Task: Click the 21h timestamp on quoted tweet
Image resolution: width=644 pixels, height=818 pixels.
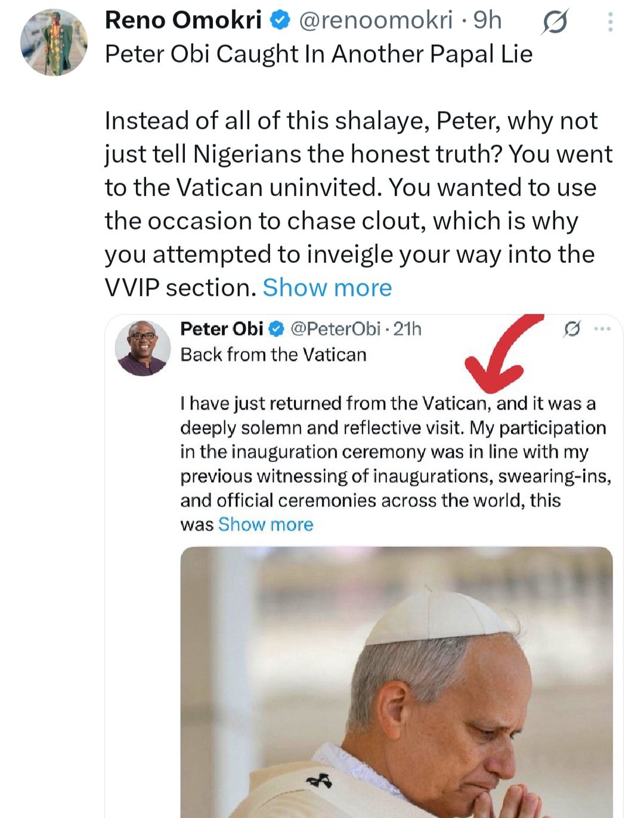Action: 408,329
